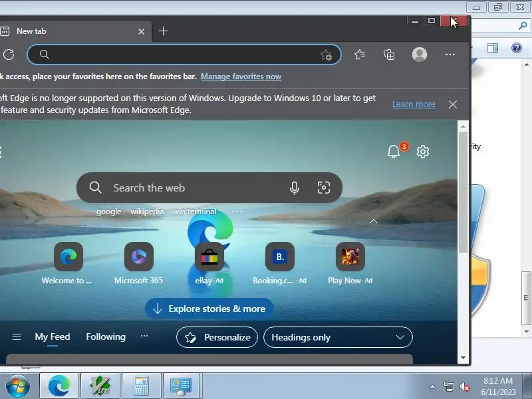The height and width of the screenshot is (399, 532).
Task: Refresh the page with the reload icon
Action: click(x=9, y=55)
